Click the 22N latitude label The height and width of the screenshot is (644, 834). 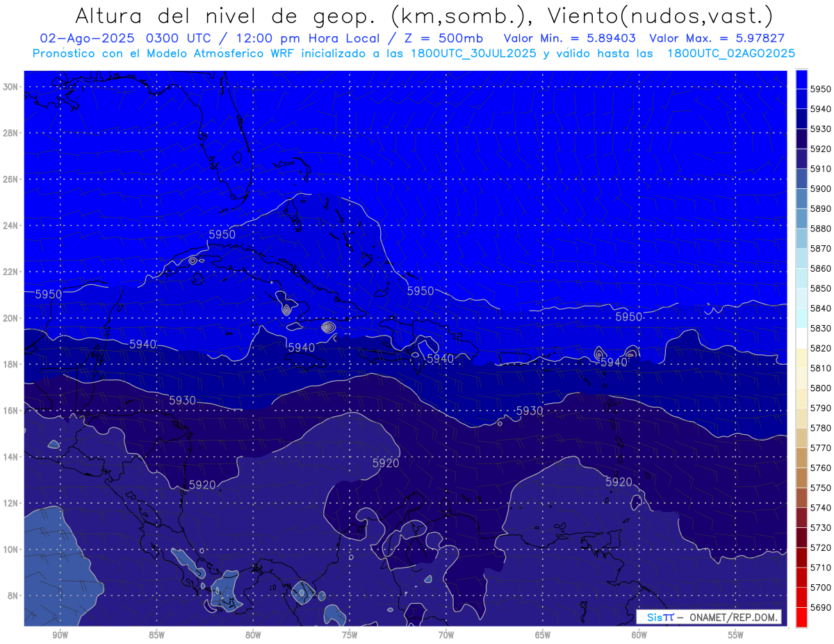pos(10,272)
